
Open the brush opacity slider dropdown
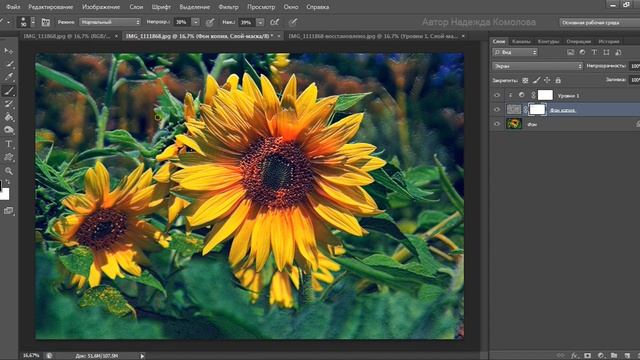pyautogui.click(x=196, y=22)
